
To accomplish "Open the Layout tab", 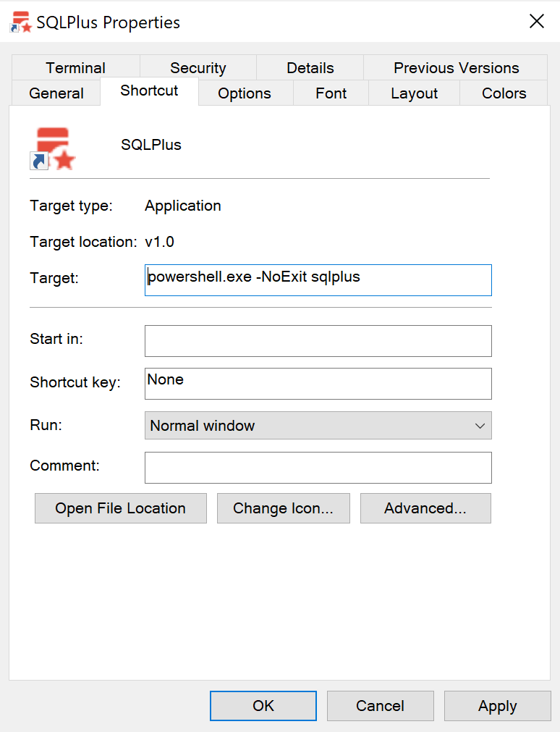I will click(x=414, y=93).
